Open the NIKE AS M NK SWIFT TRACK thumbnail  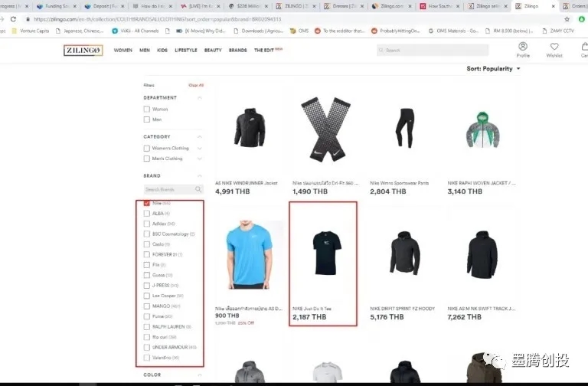(x=482, y=255)
